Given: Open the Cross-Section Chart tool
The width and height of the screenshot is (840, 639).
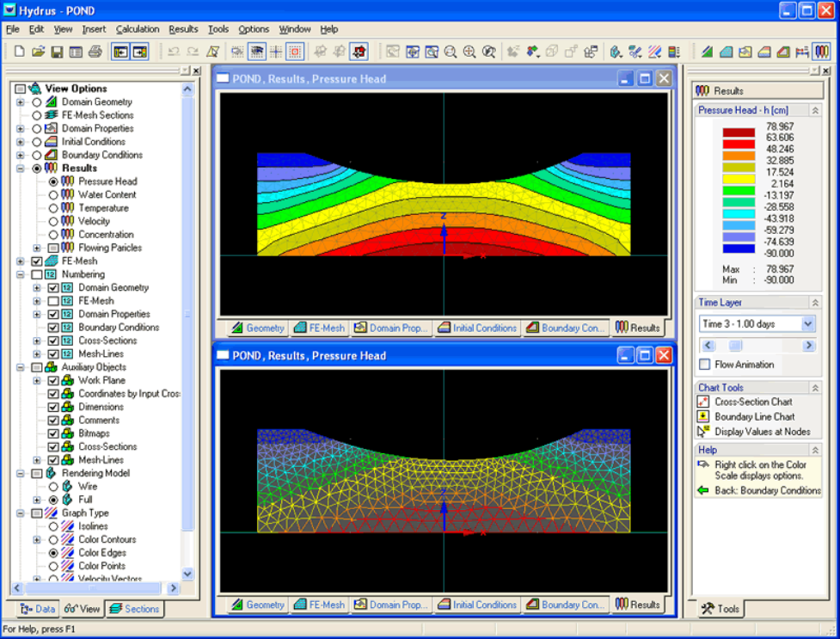Looking at the screenshot, I should click(753, 402).
